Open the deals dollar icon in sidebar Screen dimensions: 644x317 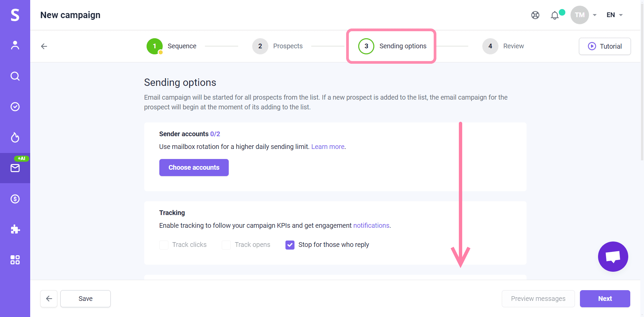(x=15, y=199)
